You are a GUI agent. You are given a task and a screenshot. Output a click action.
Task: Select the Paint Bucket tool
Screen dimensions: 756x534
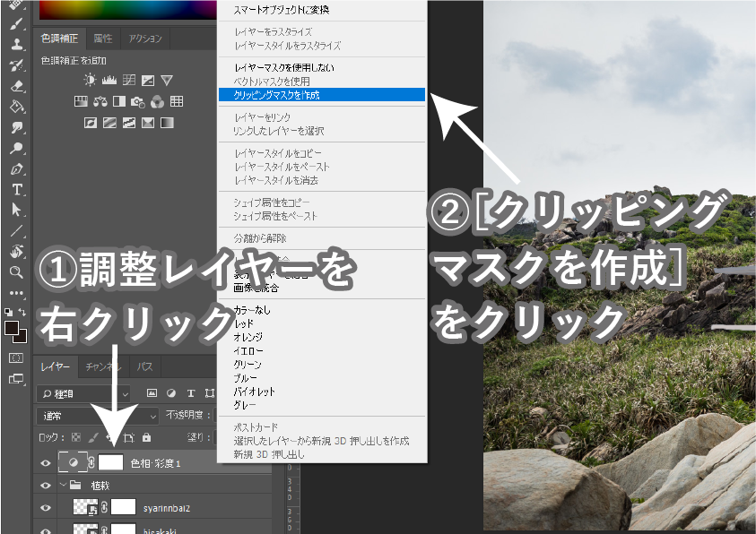pyautogui.click(x=16, y=107)
